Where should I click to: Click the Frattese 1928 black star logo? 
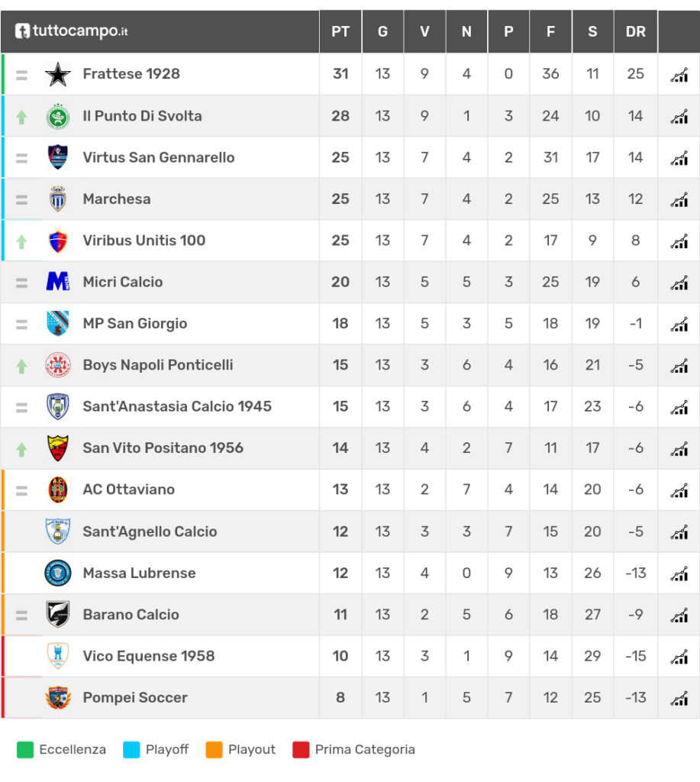pos(58,74)
